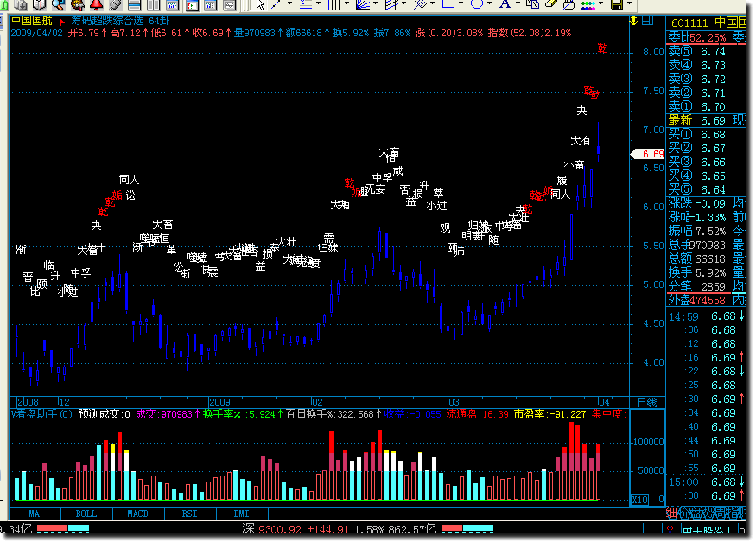This screenshot has width=756, height=543.
Task: Open the dropdown arrow beside save icon
Action: 630,3
